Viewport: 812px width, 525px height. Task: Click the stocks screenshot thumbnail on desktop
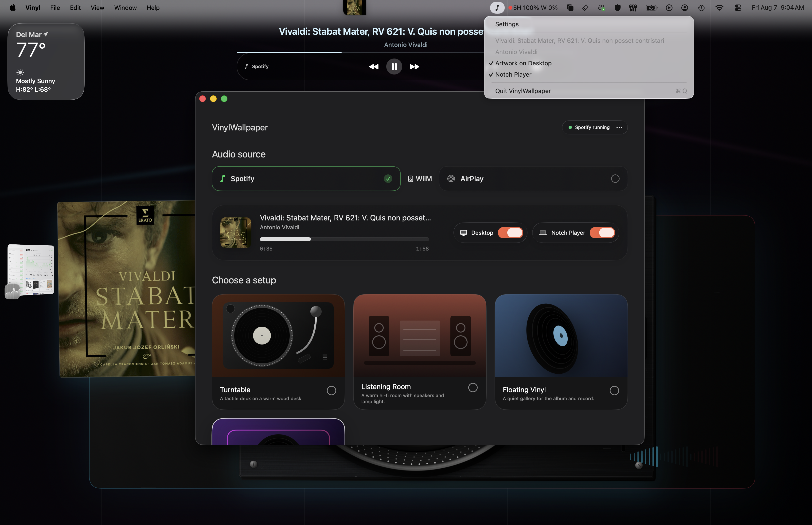point(31,270)
